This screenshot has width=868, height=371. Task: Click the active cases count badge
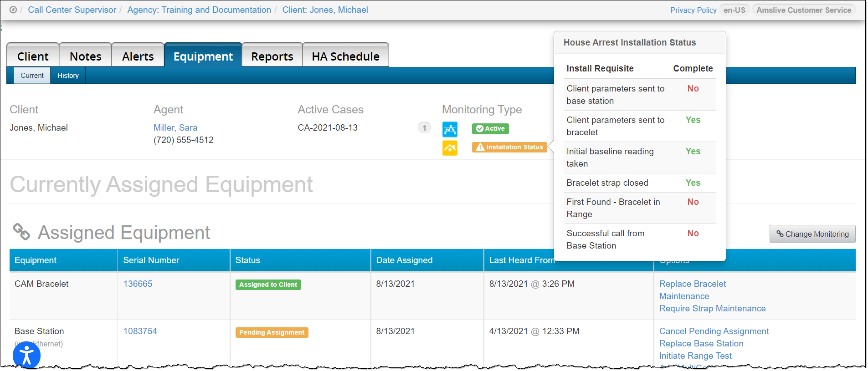(424, 128)
